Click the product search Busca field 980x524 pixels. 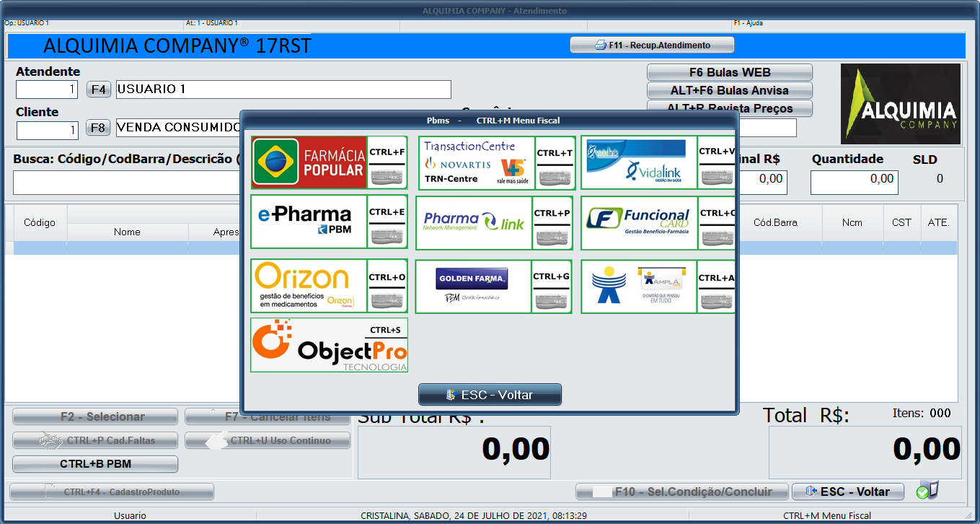point(126,183)
